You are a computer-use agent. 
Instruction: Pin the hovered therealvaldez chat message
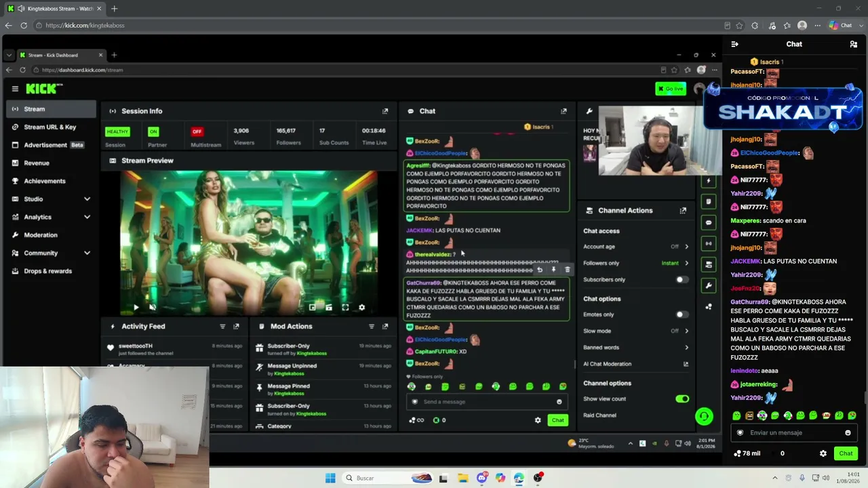553,270
